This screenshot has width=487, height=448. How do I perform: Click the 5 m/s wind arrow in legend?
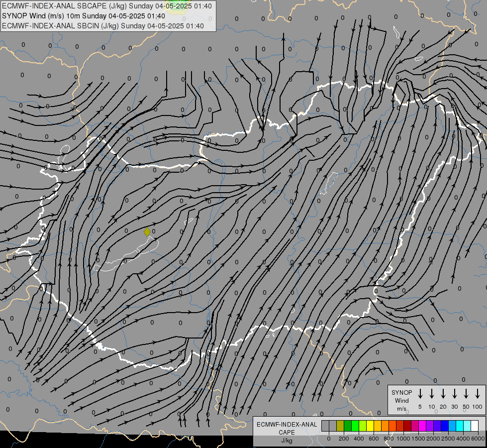point(420,394)
